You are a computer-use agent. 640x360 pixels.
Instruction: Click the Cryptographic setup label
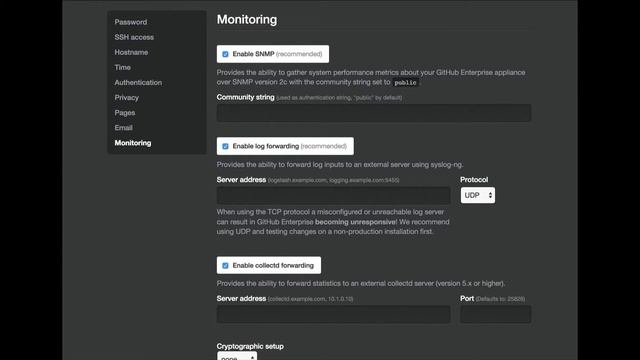pyautogui.click(x=250, y=346)
